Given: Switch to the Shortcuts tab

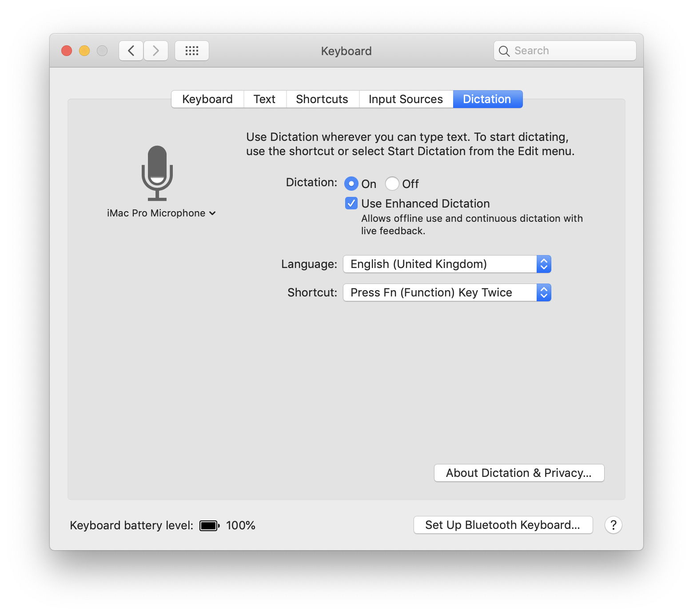Looking at the screenshot, I should pos(322,99).
